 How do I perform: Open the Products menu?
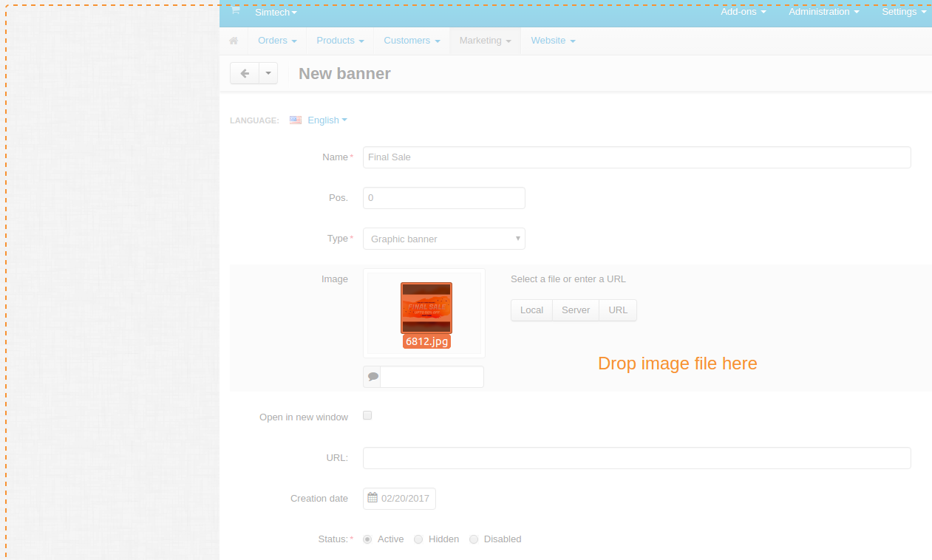340,41
